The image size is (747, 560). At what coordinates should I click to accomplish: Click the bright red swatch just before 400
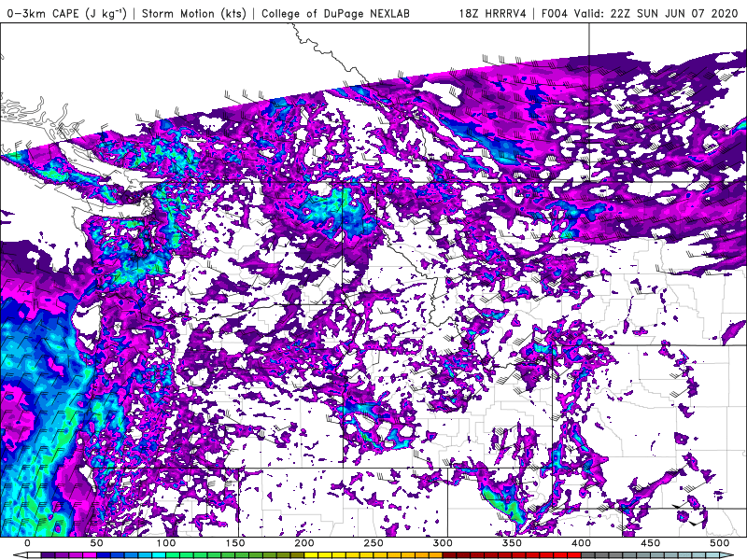(x=574, y=554)
